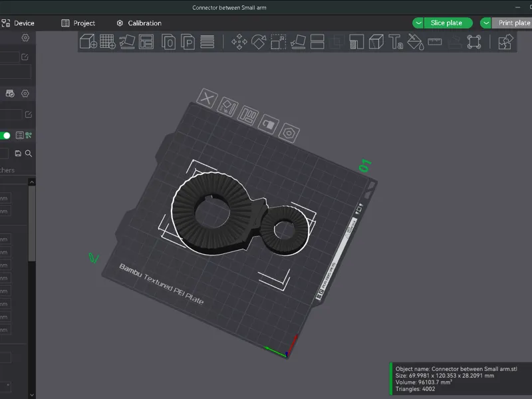Toggle the green Advanced switch

tap(5, 136)
